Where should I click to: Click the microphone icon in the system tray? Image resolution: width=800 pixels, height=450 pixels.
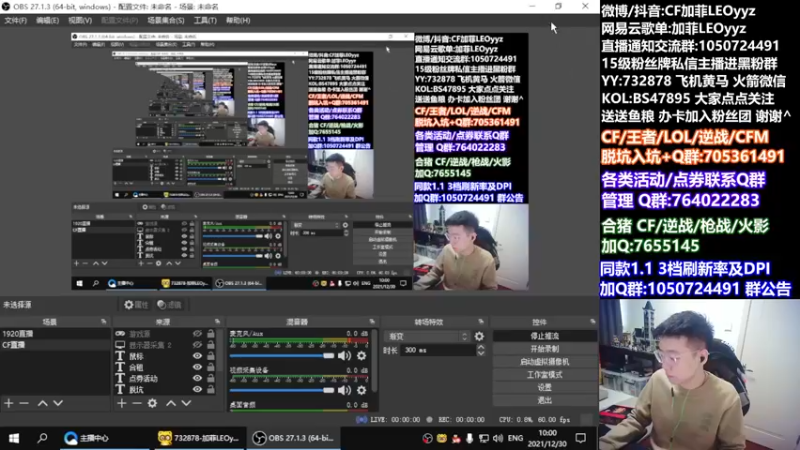[x=469, y=438]
